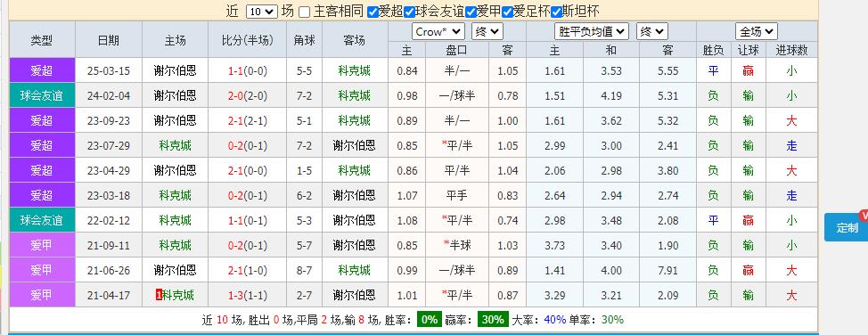868x335 pixels.
Task: Open the 终 dropdown beside Crow*
Action: click(x=487, y=31)
